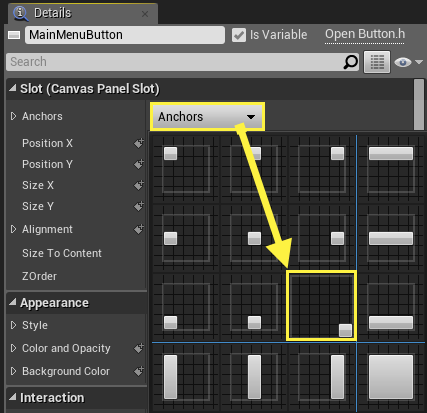Screen dimensions: 427x413
Task: Open the property matrix grid view icon
Action: click(x=377, y=62)
